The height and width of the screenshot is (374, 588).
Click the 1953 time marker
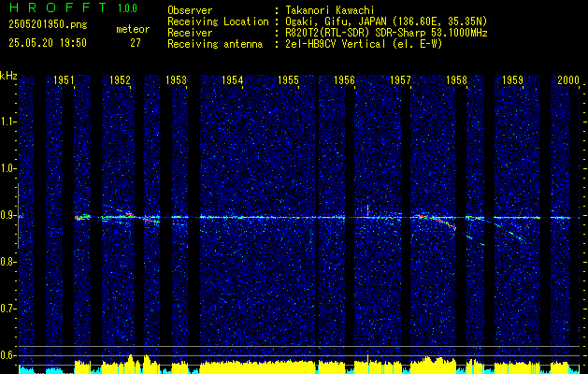177,80
